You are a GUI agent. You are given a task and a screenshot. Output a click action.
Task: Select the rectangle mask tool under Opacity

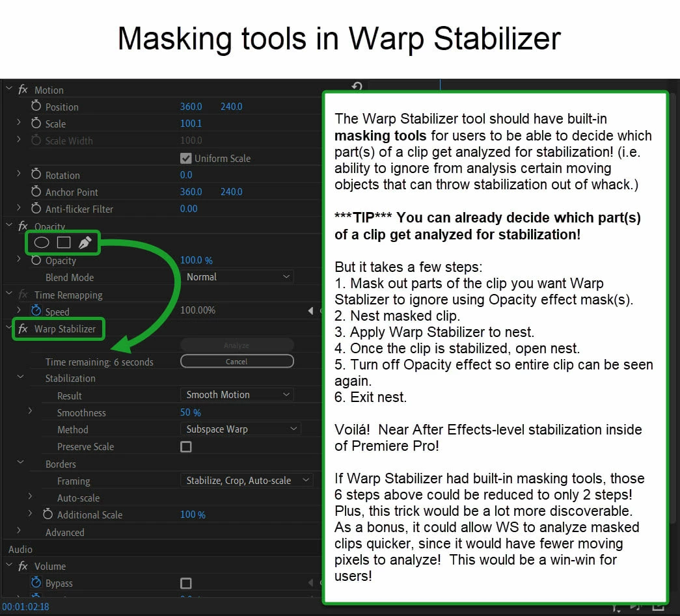[64, 243]
